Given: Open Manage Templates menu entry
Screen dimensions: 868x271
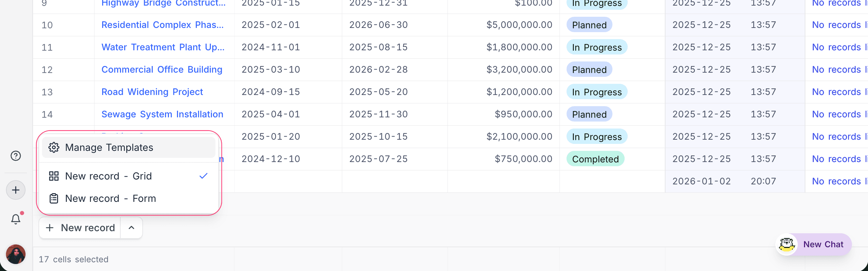Looking at the screenshot, I should click(x=109, y=147).
